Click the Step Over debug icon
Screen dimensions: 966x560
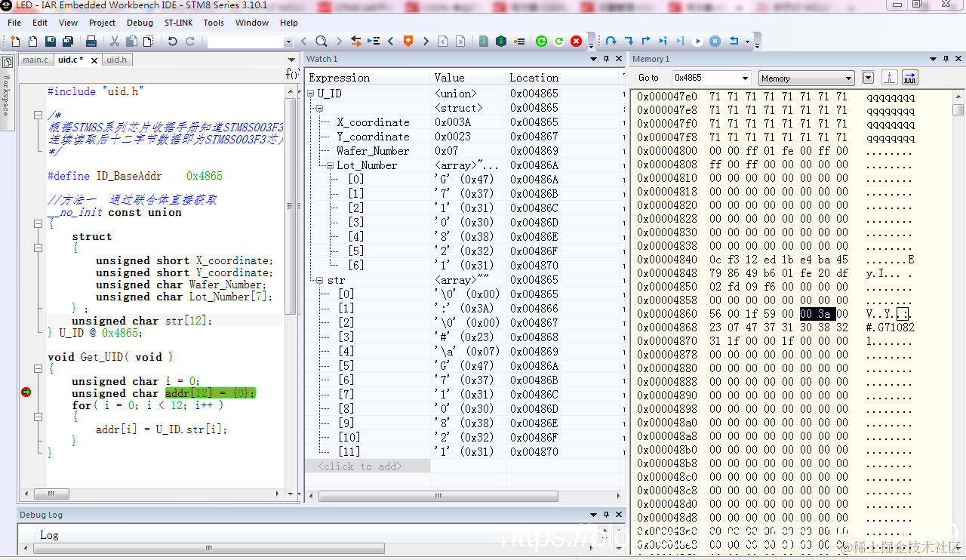pos(611,42)
